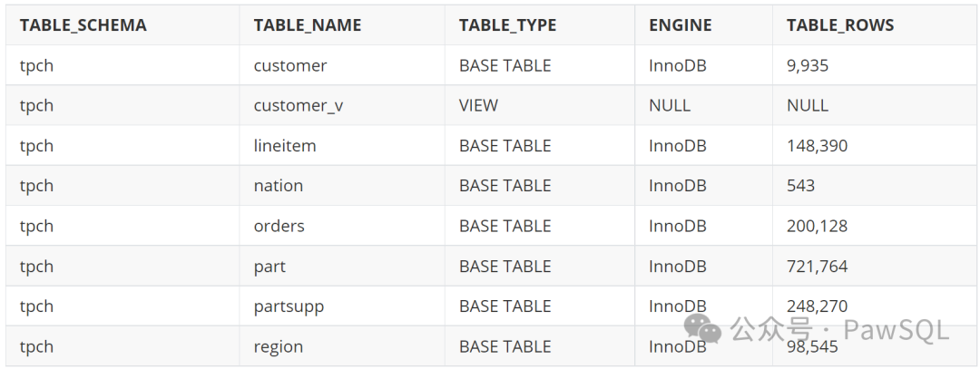This screenshot has width=980, height=369.
Task: Click the PawSQL watermark text
Action: click(896, 330)
